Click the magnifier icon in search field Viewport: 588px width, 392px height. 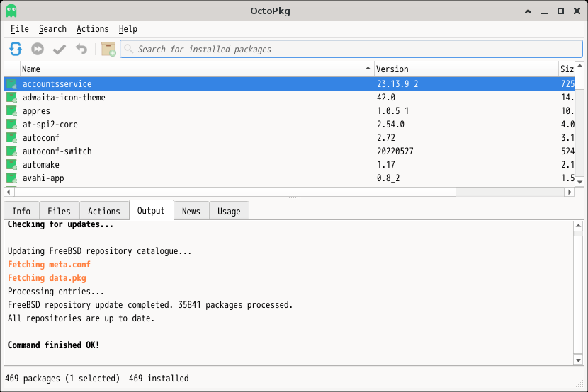click(129, 49)
